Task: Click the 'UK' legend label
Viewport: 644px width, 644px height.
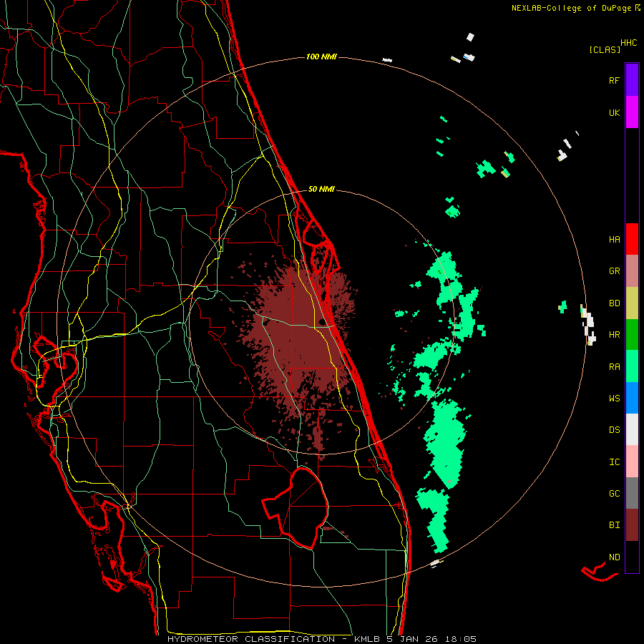Action: tap(614, 112)
